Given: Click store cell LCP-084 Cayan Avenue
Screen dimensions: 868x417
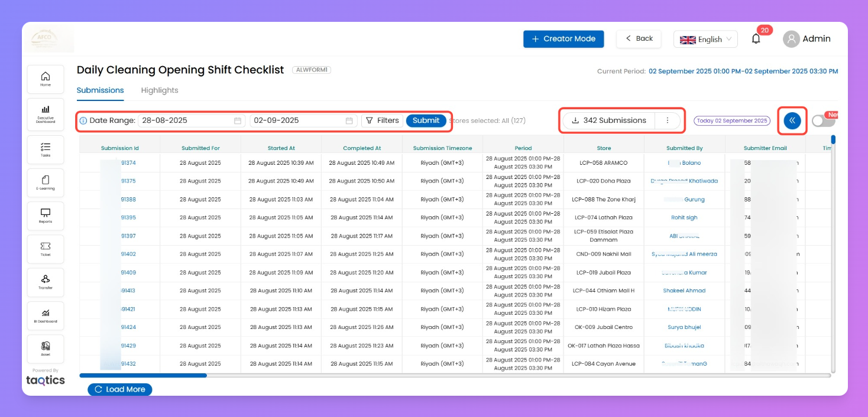Looking at the screenshot, I should [x=604, y=364].
